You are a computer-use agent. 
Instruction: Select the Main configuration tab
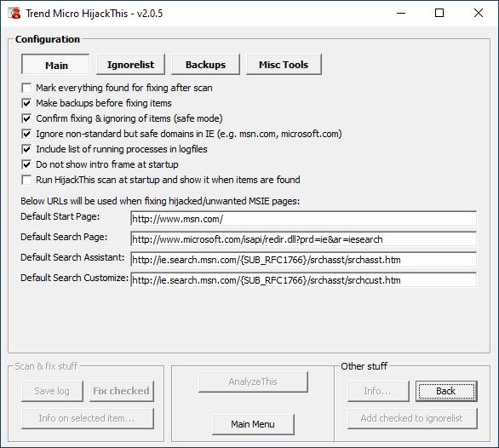(55, 65)
